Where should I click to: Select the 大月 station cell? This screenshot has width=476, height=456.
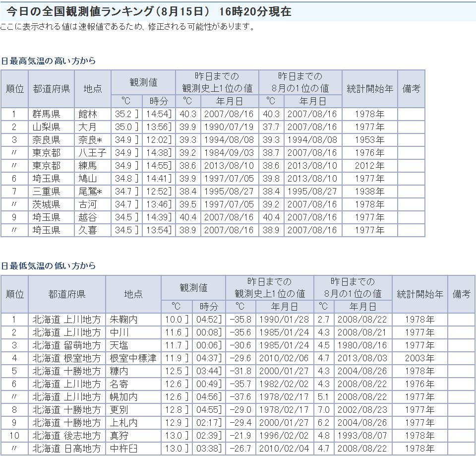pos(88,127)
